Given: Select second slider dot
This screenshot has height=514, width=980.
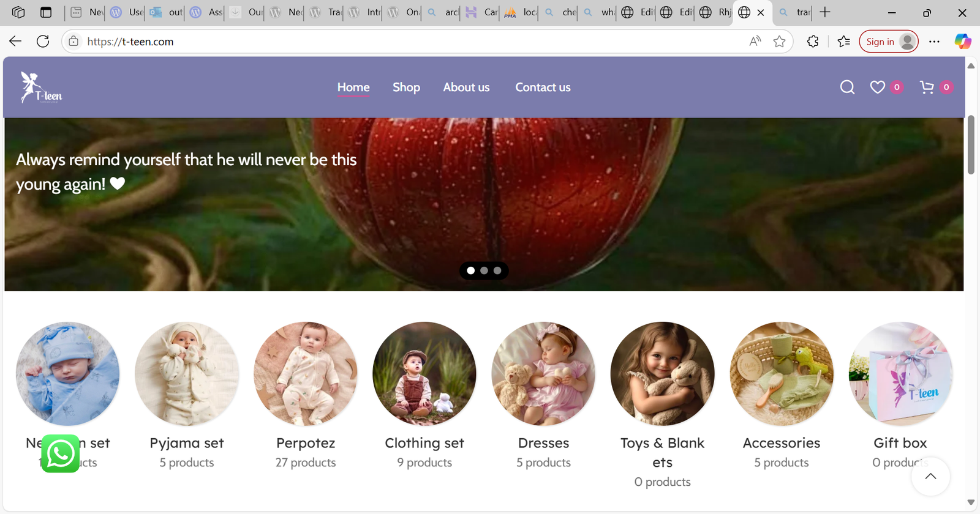Looking at the screenshot, I should click(484, 270).
